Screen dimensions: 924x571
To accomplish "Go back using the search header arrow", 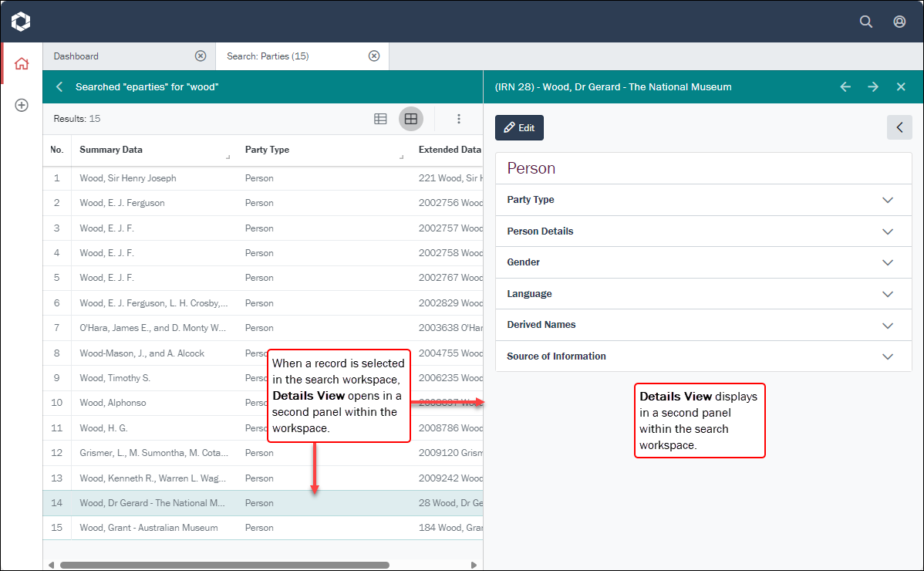I will click(x=59, y=87).
